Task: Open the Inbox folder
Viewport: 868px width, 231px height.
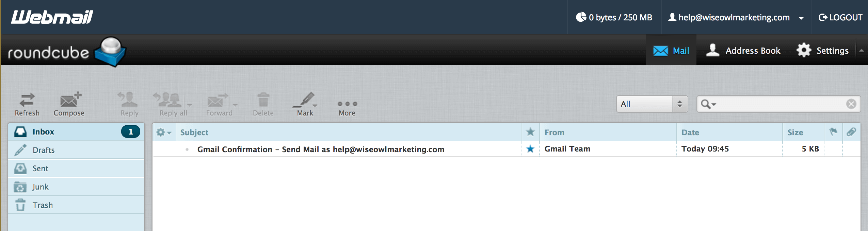Action: point(76,132)
